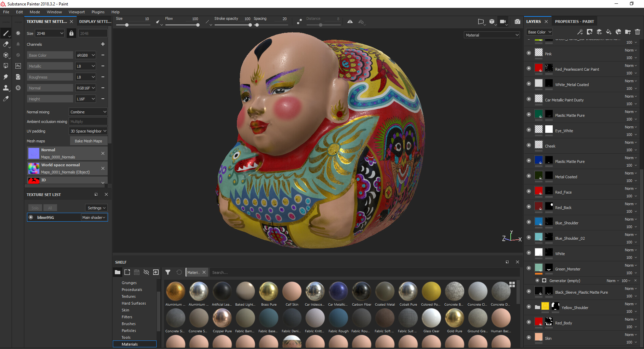Close the Materi.. shelf filter tag

(204, 272)
